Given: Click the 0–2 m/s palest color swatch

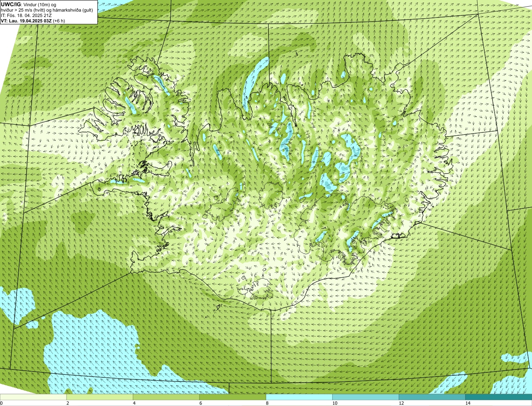Looking at the screenshot, I should 33,397.
